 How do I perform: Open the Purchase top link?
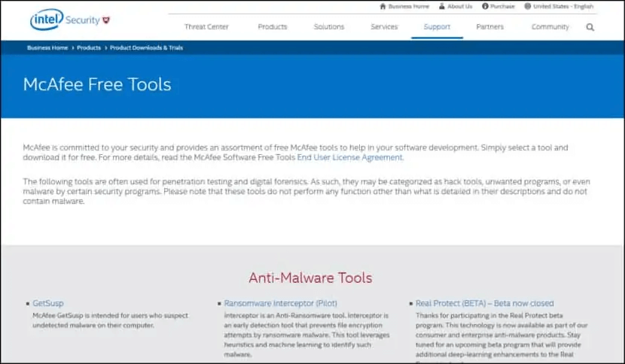(502, 6)
